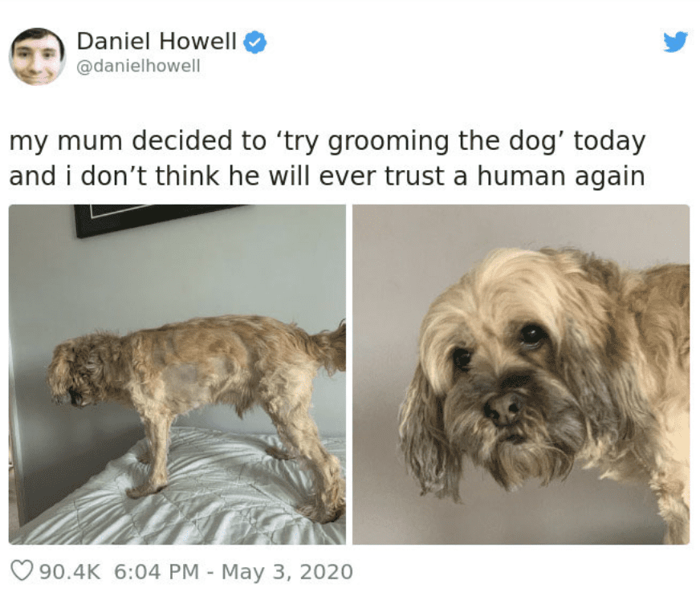Open Daniel Howell's profile avatar
The image size is (700, 600).
point(37,56)
